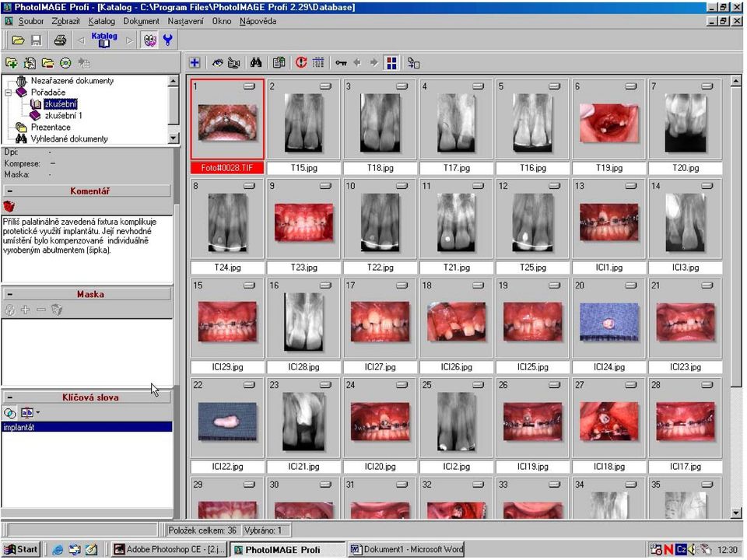Click the tree panel scroll down arrow

pos(174,138)
